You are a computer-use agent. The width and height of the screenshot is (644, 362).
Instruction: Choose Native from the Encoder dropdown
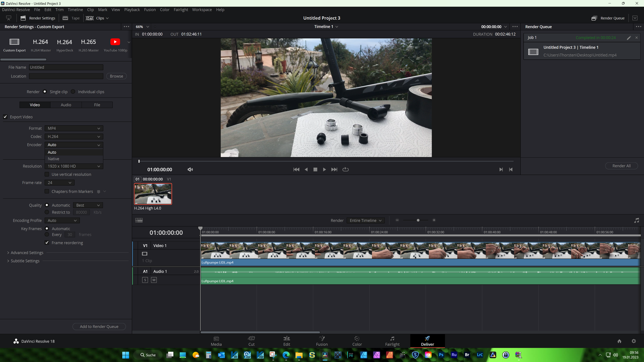pyautogui.click(x=53, y=159)
